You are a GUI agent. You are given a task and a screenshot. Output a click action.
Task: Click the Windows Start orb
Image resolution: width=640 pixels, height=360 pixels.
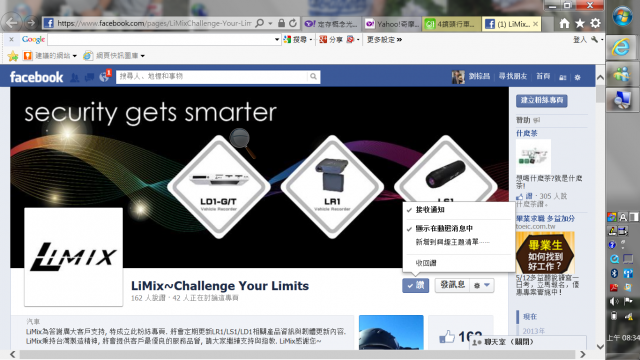coord(622,16)
